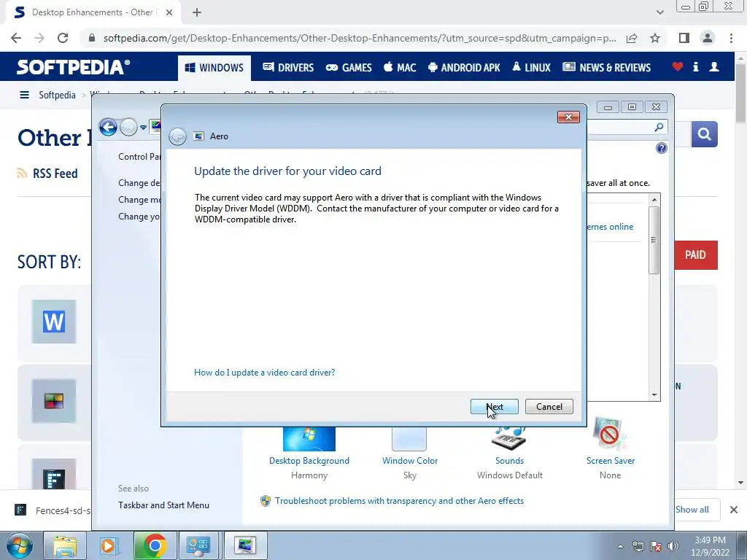This screenshot has height=560, width=747.
Task: Click the user account icon on Softpedia
Action: 713,66
